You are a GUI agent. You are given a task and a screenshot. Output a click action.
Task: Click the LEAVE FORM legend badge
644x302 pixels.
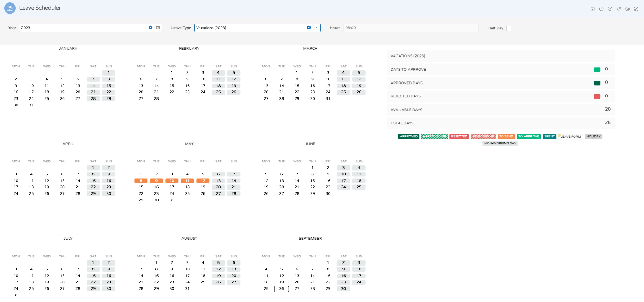point(570,136)
